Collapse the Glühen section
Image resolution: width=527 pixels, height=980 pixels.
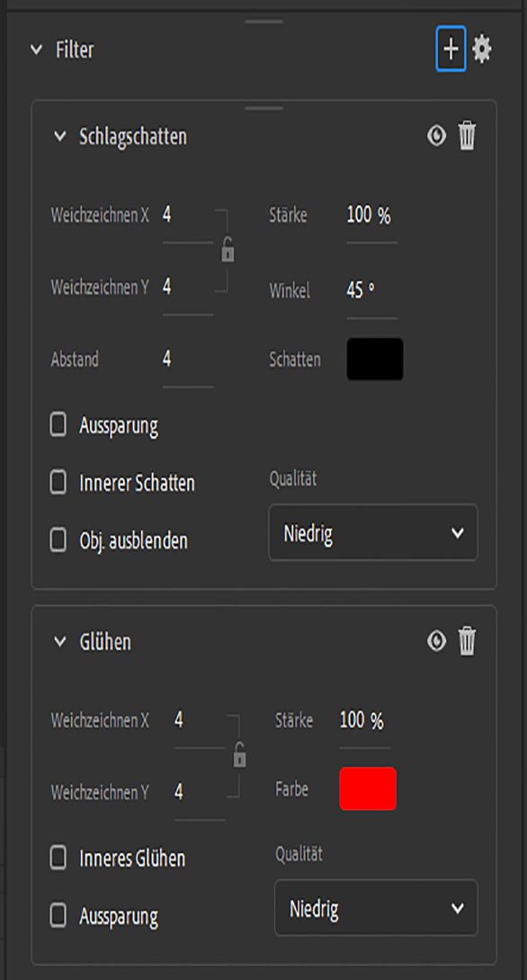(60, 640)
